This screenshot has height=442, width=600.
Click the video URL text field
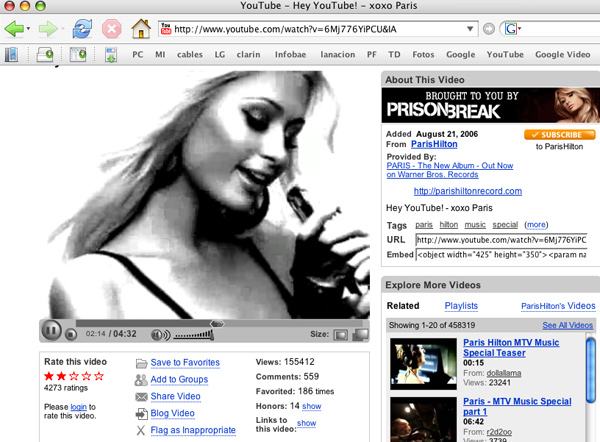pos(500,240)
